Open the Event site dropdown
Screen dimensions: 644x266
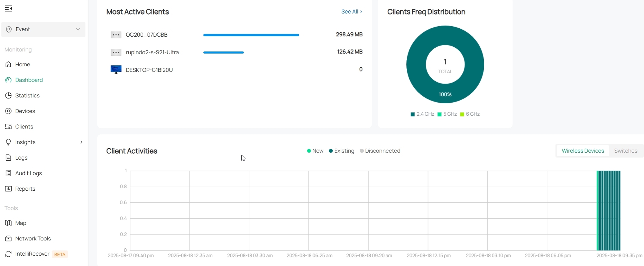pos(43,29)
